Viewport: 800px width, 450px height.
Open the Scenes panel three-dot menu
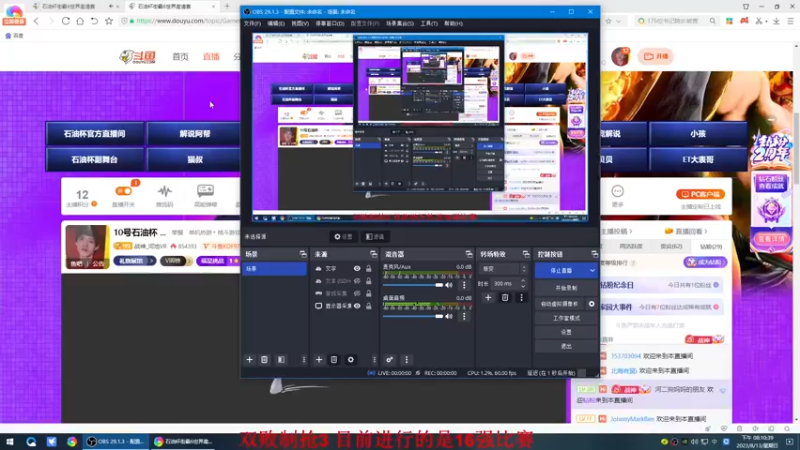(304, 360)
